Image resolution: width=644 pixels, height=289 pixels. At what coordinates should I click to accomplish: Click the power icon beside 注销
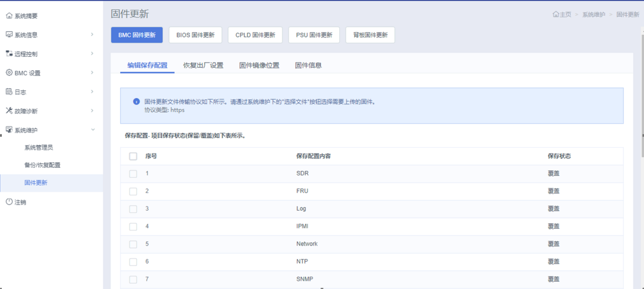click(9, 202)
